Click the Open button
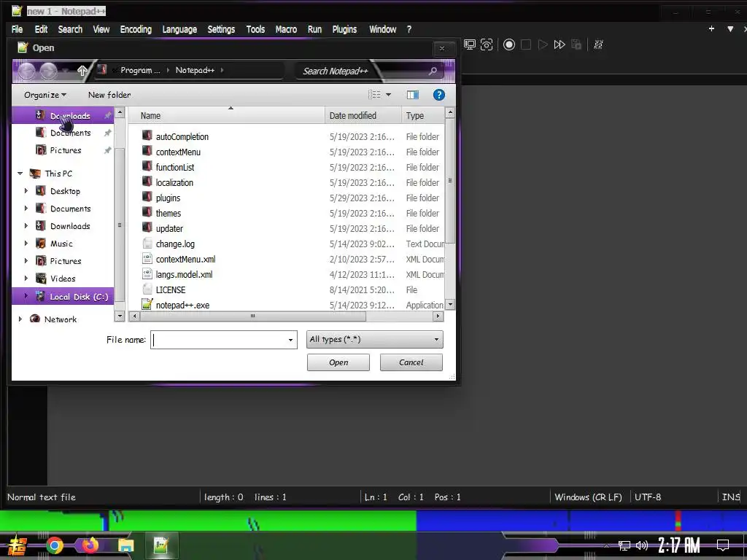Screen dimensions: 747x560 (x=338, y=362)
